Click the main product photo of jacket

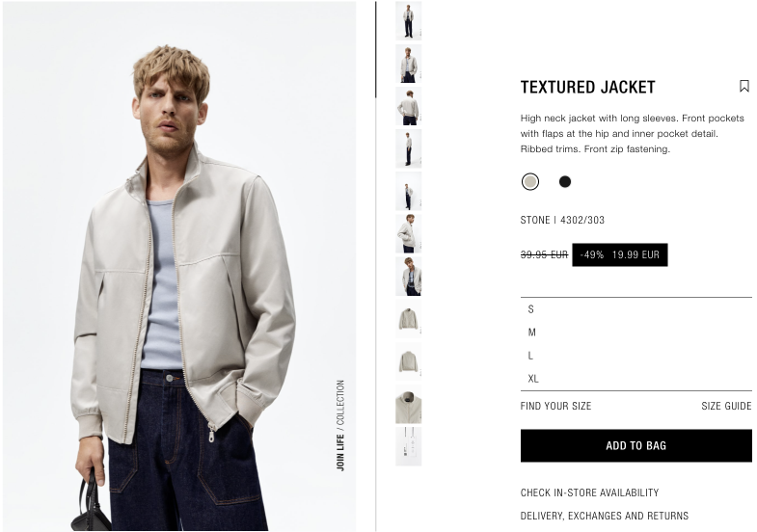coord(179,266)
